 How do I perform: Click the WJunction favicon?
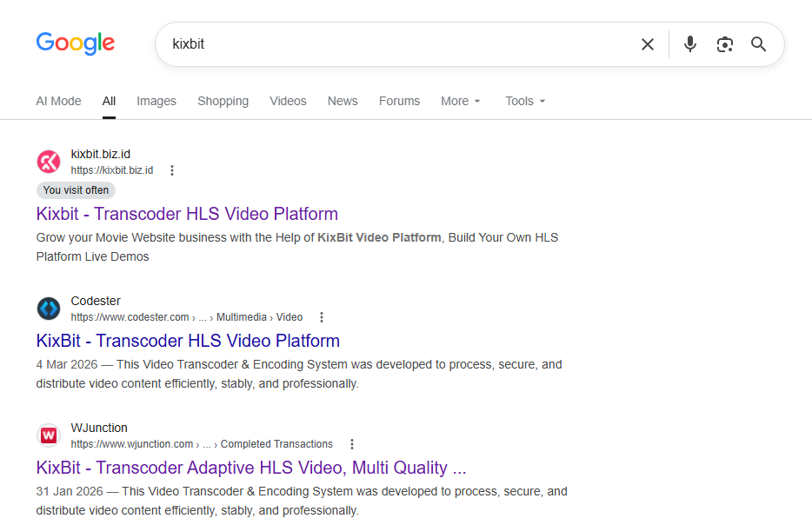click(49, 435)
